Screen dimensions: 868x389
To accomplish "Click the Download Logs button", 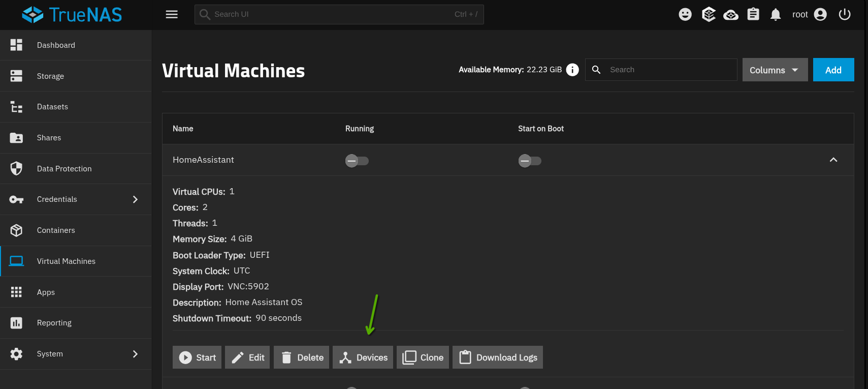I will pos(498,357).
